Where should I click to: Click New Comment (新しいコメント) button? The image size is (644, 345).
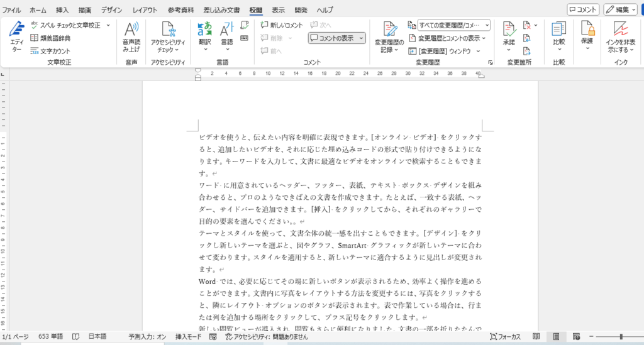pyautogui.click(x=282, y=25)
